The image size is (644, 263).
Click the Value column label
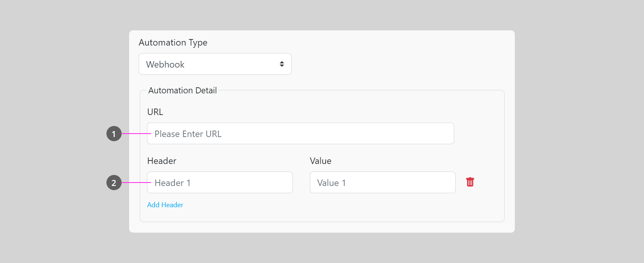point(320,161)
